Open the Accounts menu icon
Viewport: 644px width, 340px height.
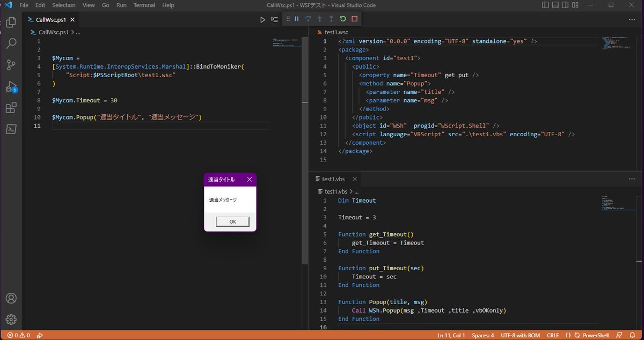tap(11, 298)
